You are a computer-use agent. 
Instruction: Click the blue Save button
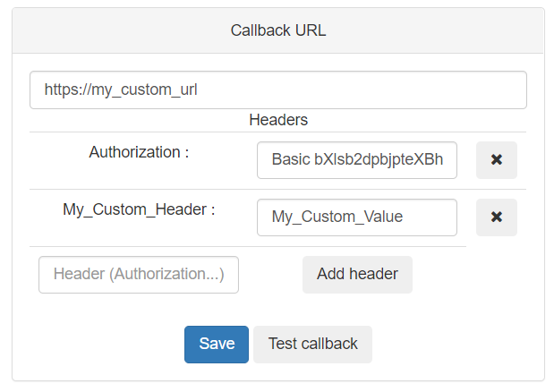coord(217,345)
